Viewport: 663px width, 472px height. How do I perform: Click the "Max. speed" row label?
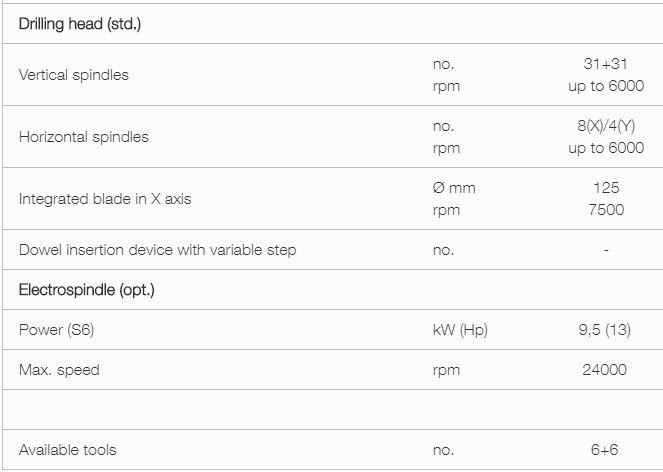59,370
